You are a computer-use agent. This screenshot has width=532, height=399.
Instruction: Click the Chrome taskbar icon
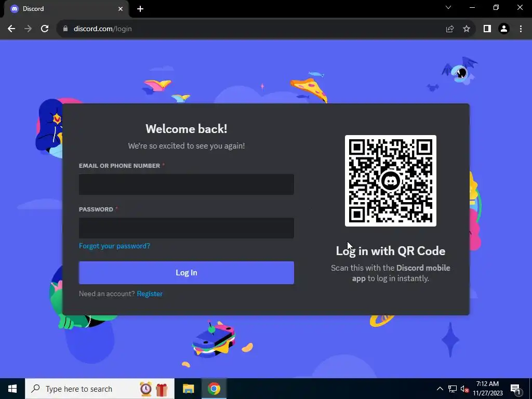click(x=214, y=389)
